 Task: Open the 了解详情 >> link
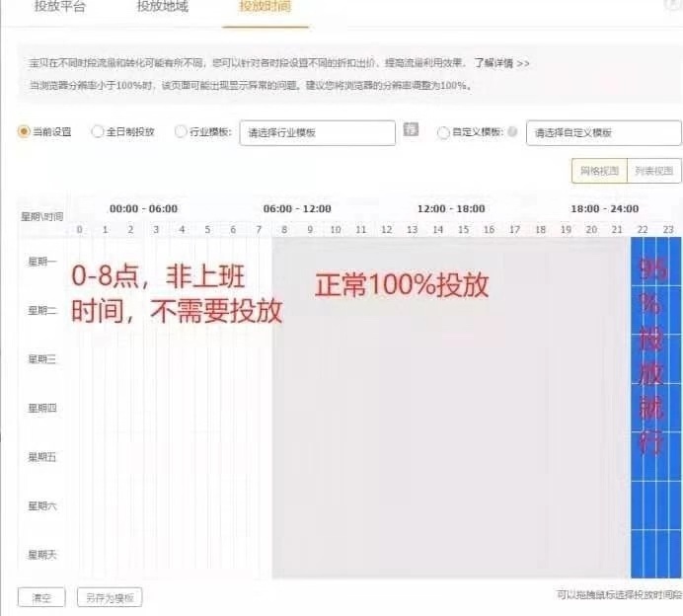click(502, 63)
